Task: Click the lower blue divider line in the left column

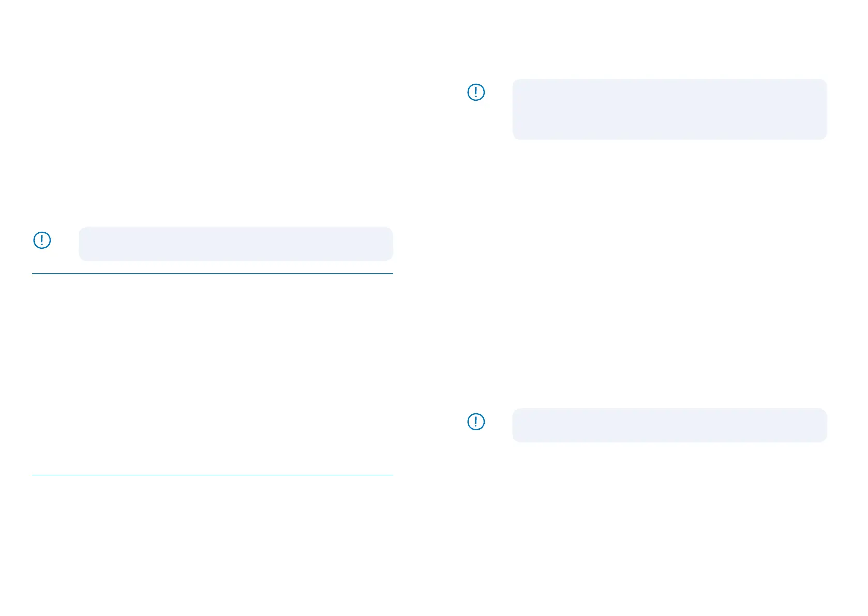Action: point(212,475)
